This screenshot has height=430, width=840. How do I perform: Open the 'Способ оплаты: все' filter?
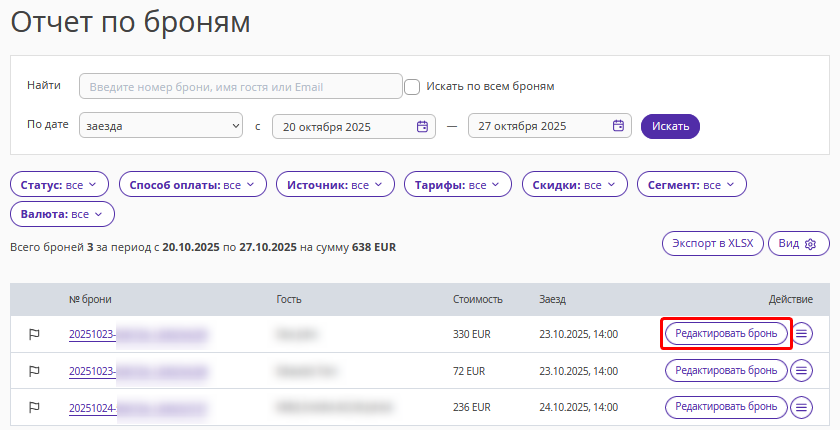click(x=193, y=185)
